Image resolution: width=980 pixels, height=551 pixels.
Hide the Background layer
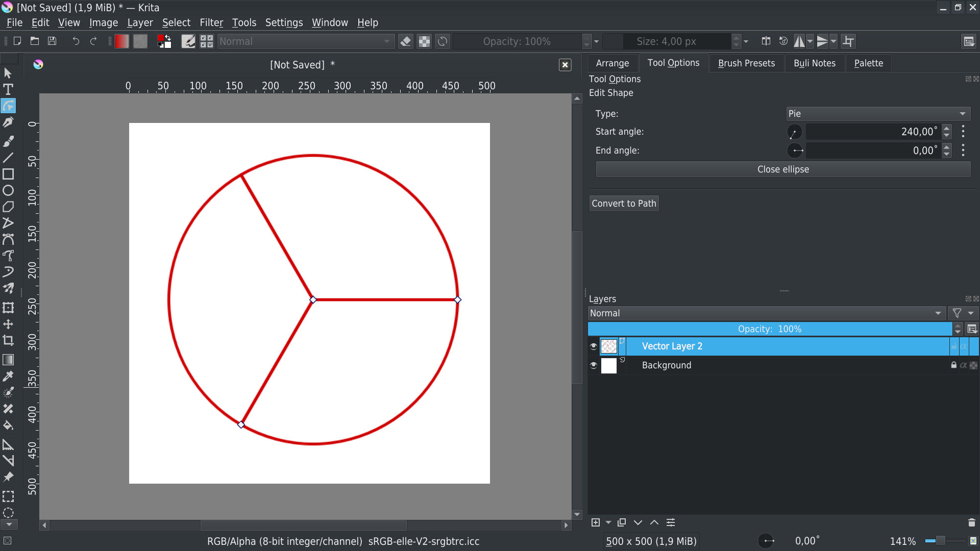(593, 365)
